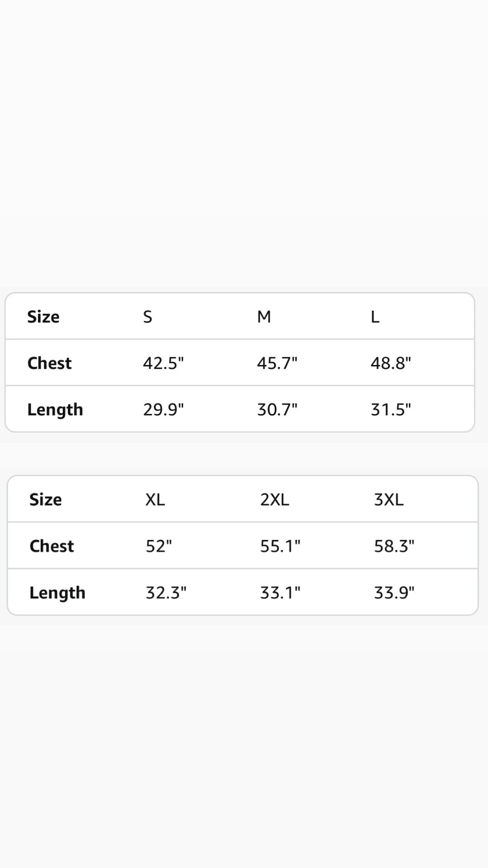
Task: Click the 52" chest value
Action: (159, 546)
